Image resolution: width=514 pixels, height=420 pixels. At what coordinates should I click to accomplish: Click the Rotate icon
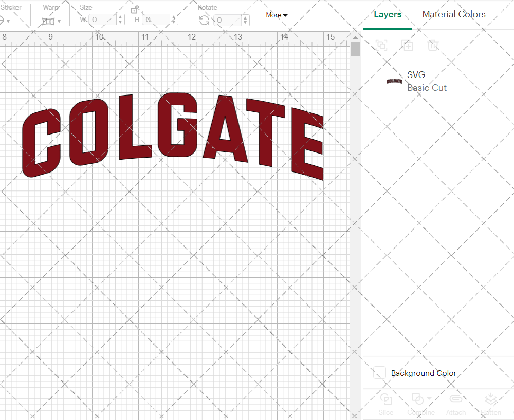205,21
